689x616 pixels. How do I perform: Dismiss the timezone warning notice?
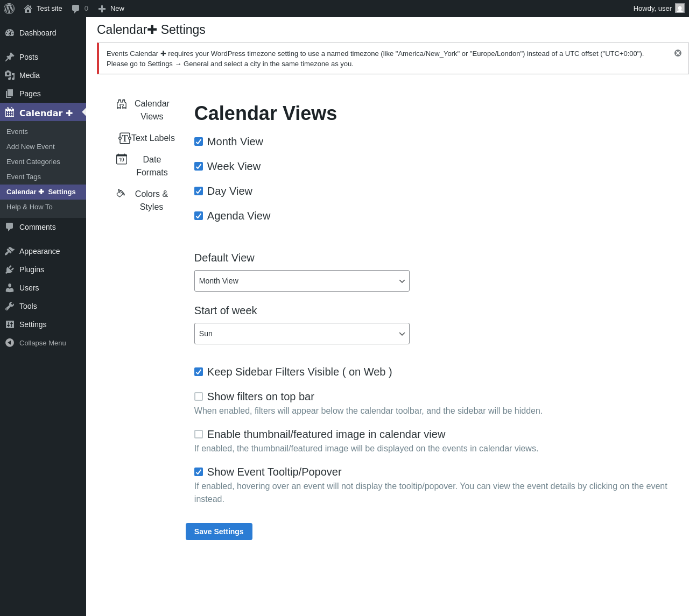678,53
